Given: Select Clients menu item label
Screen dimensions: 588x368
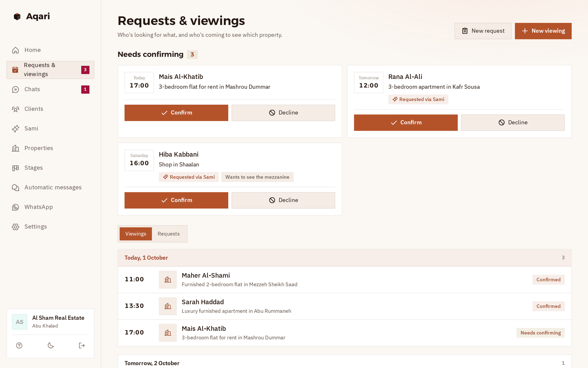Looking at the screenshot, I should tap(34, 109).
